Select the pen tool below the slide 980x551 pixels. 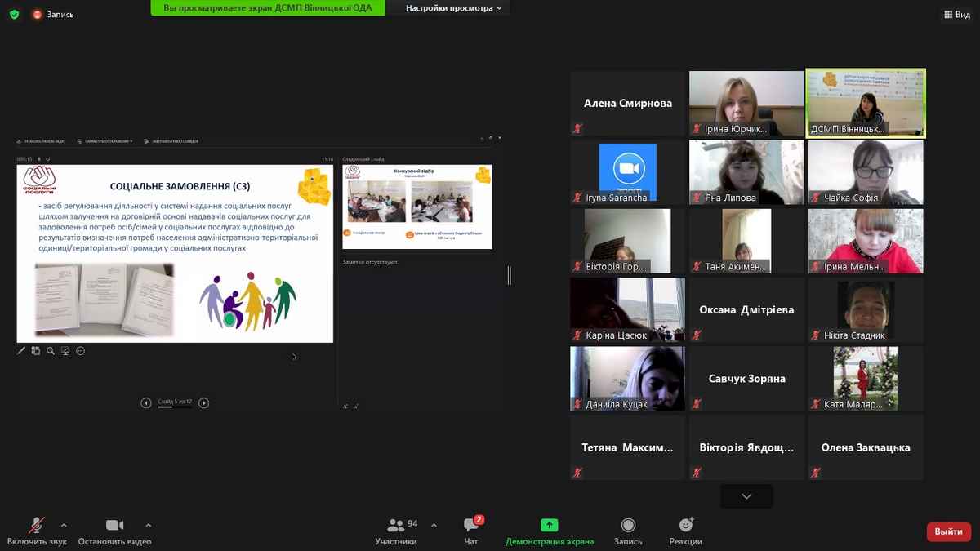pos(21,351)
